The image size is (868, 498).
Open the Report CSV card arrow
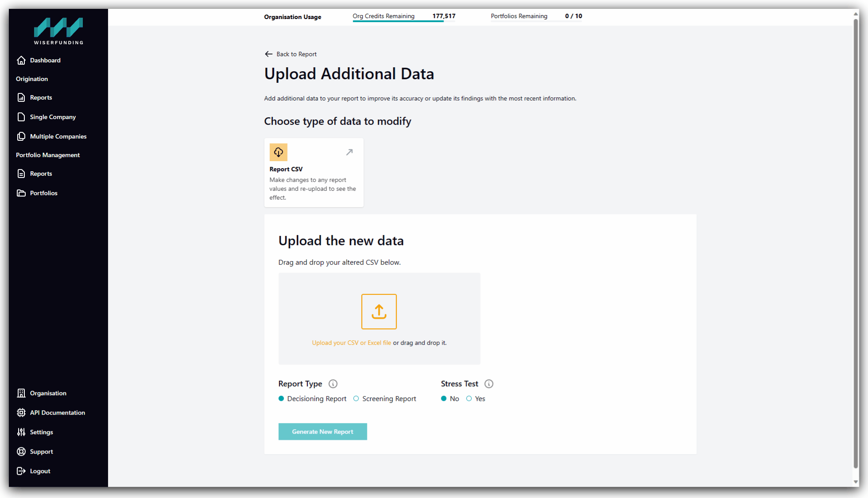point(349,152)
